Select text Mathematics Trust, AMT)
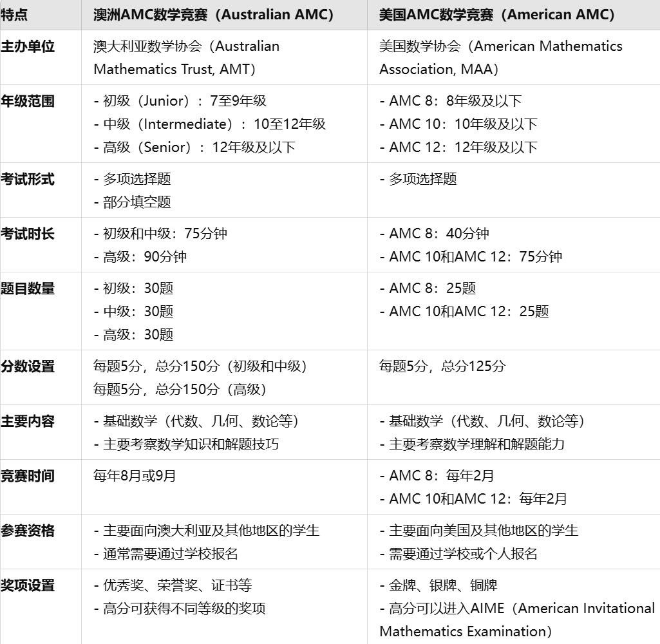The height and width of the screenshot is (644, 660). (x=174, y=69)
